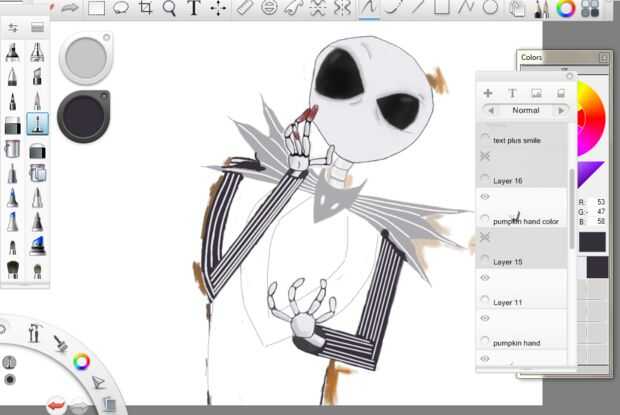The image size is (620, 415).
Task: Toggle the highlighted Steady Stroke tool
Action: (x=369, y=8)
